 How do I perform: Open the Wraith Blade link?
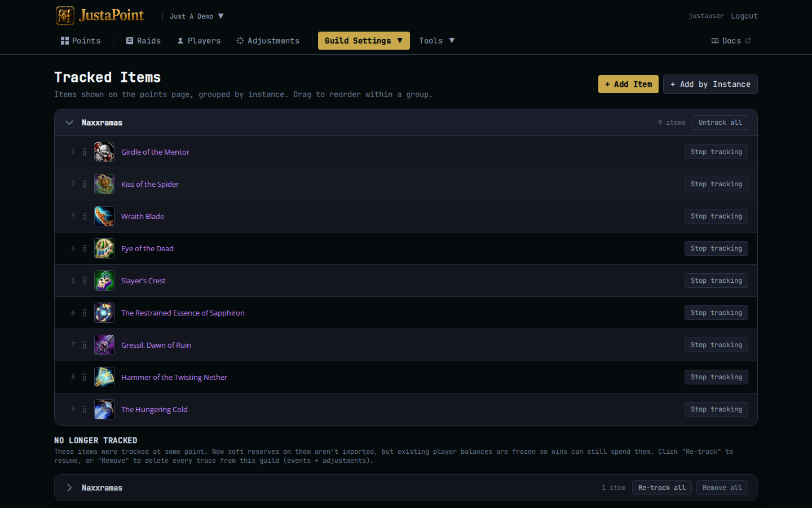point(143,216)
